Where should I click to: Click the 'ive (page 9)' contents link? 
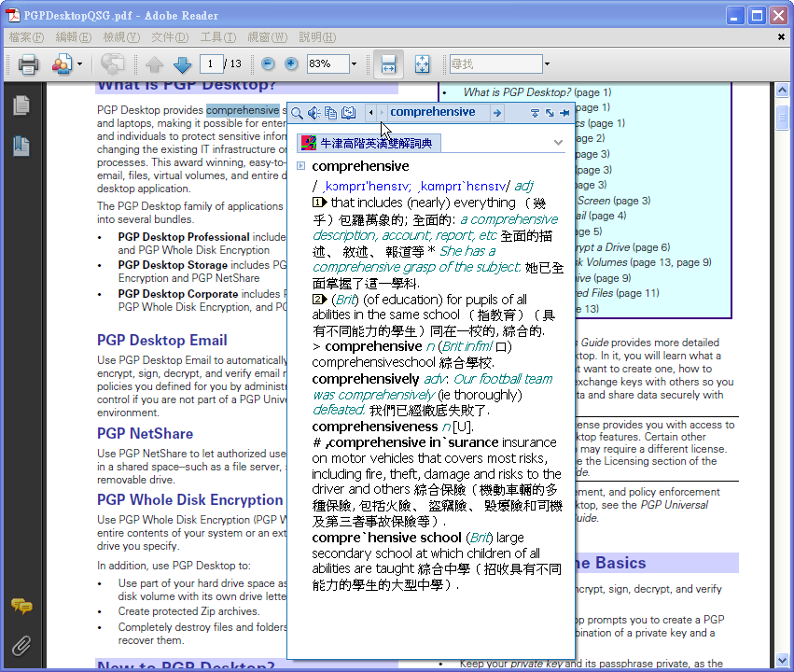(604, 278)
